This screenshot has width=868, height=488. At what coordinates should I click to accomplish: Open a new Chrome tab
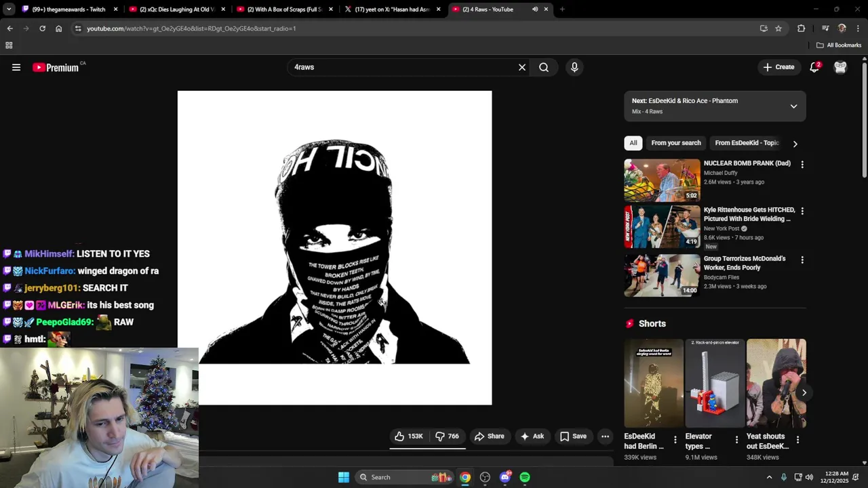point(562,9)
